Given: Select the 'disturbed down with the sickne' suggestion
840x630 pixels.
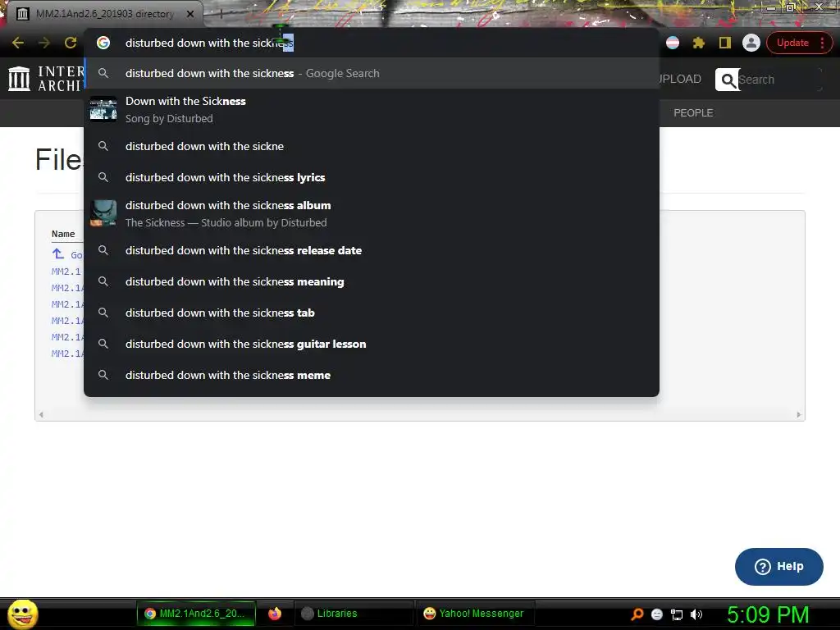Looking at the screenshot, I should point(372,146).
